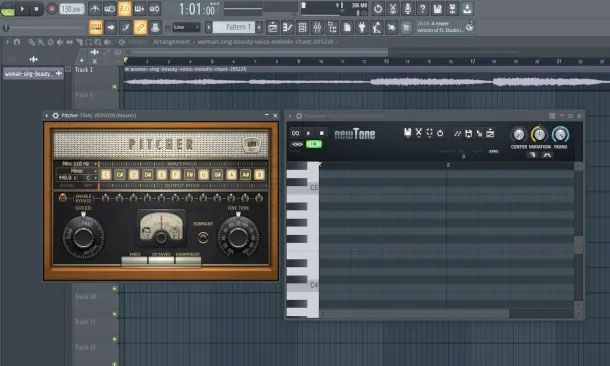Image resolution: width=610 pixels, height=366 pixels.
Task: Click bar 13 on the playlist timeline ruler
Action: tap(386, 61)
